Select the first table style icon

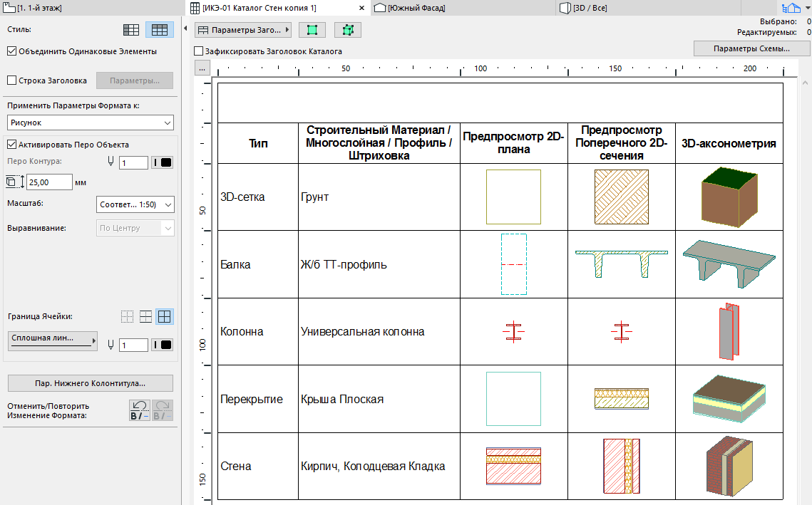132,29
